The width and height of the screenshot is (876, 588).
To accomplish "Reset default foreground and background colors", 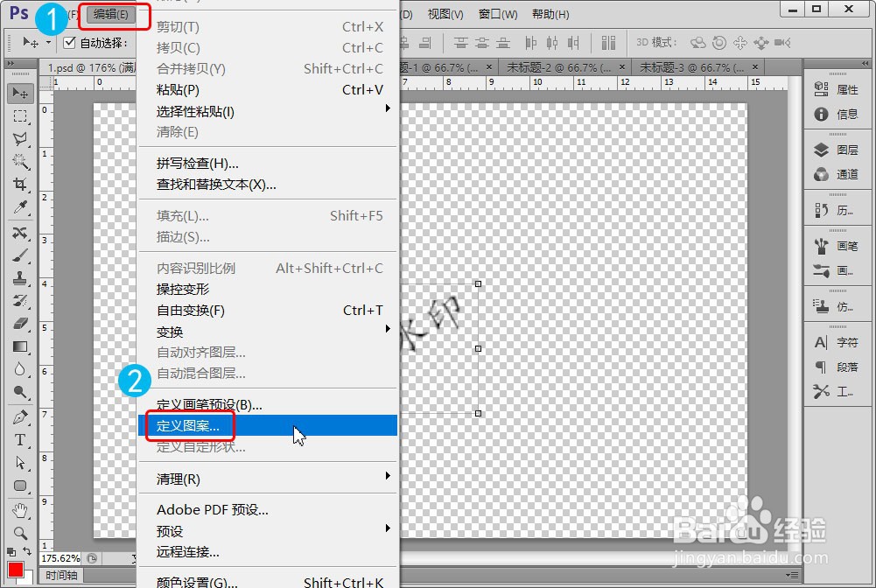I will (11, 552).
